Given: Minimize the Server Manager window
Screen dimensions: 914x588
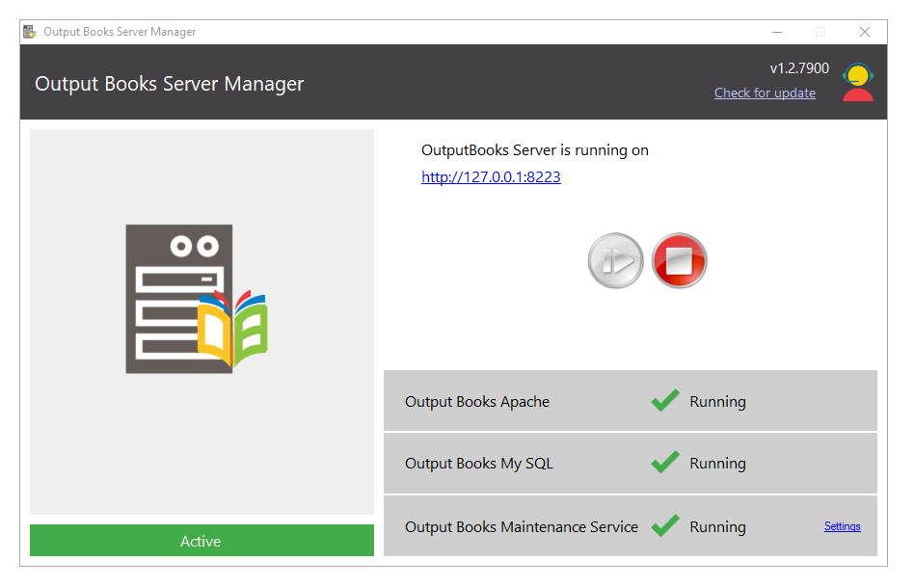Looking at the screenshot, I should pyautogui.click(x=777, y=32).
